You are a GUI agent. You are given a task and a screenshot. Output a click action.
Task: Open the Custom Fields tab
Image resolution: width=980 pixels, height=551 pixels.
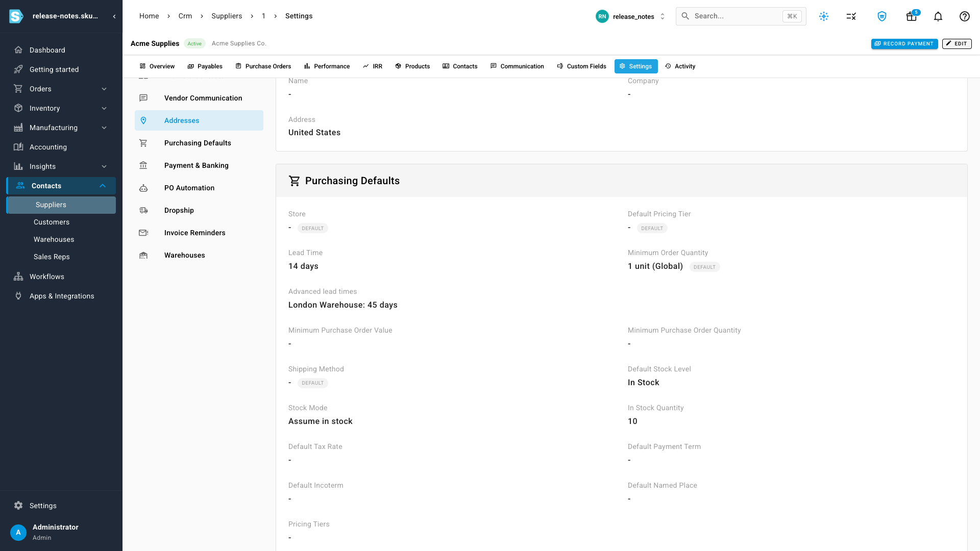click(582, 66)
